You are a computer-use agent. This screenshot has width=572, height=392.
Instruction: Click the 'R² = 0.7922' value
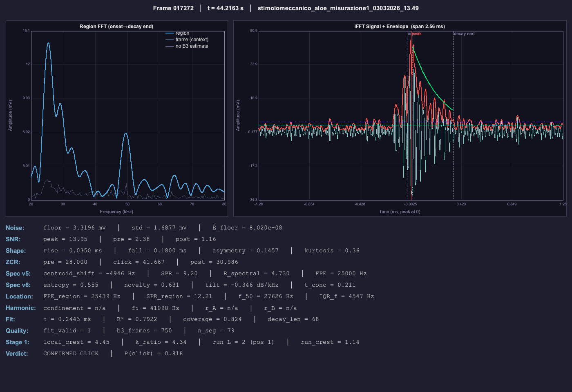[137, 319]
